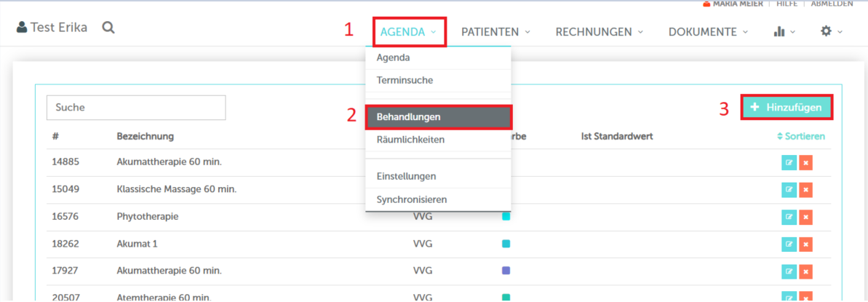Delete Klassische Massage 60 min. entry

[x=805, y=190]
